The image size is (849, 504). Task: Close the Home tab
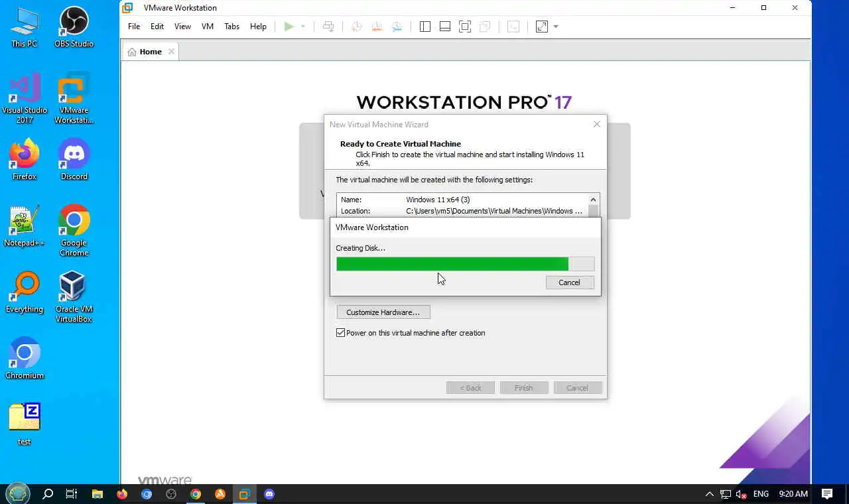coord(171,52)
